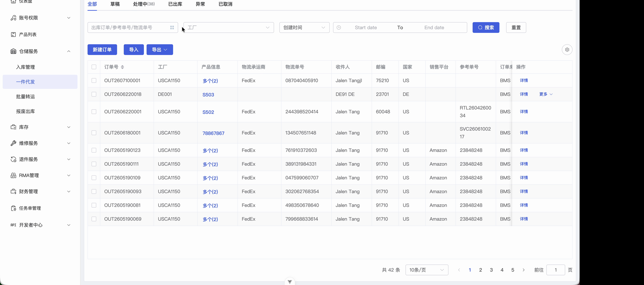
Task: Click the 退件服务 return icon
Action: pos(13,159)
